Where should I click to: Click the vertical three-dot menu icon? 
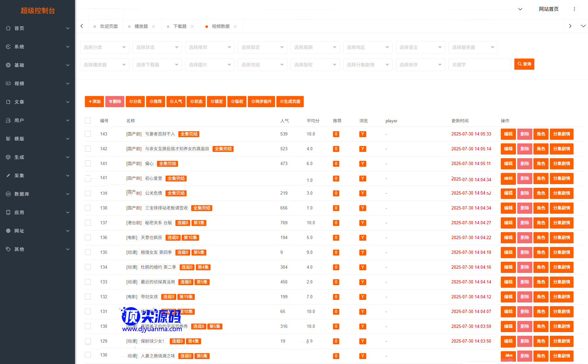(574, 9)
